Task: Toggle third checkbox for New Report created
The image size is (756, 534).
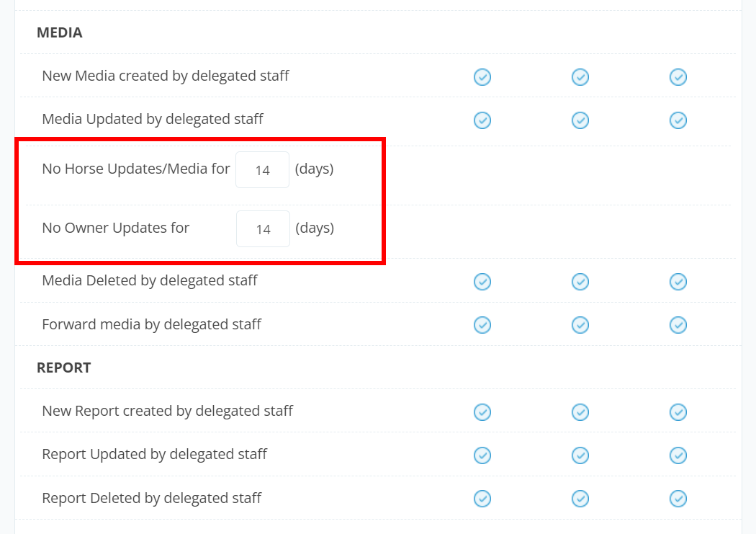Action: [678, 411]
